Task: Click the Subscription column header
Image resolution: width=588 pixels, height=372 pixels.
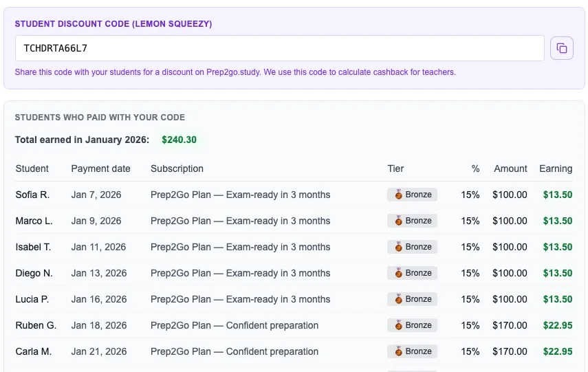Action: click(177, 168)
